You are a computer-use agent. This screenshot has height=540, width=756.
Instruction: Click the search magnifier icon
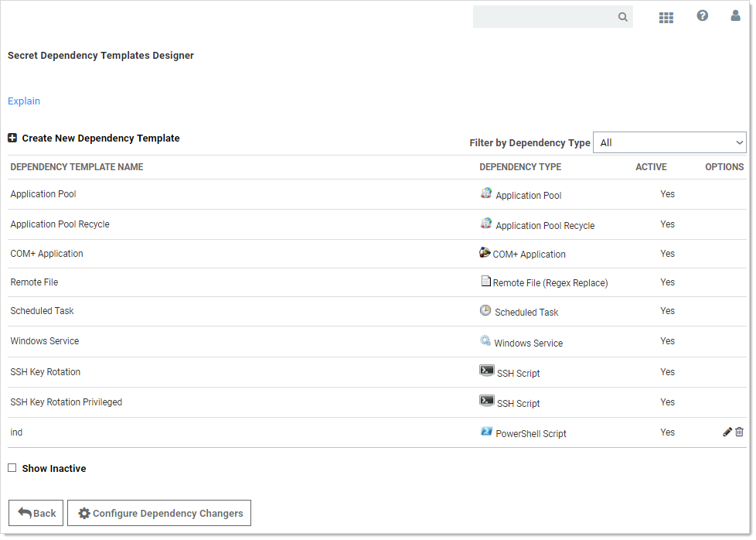point(622,17)
